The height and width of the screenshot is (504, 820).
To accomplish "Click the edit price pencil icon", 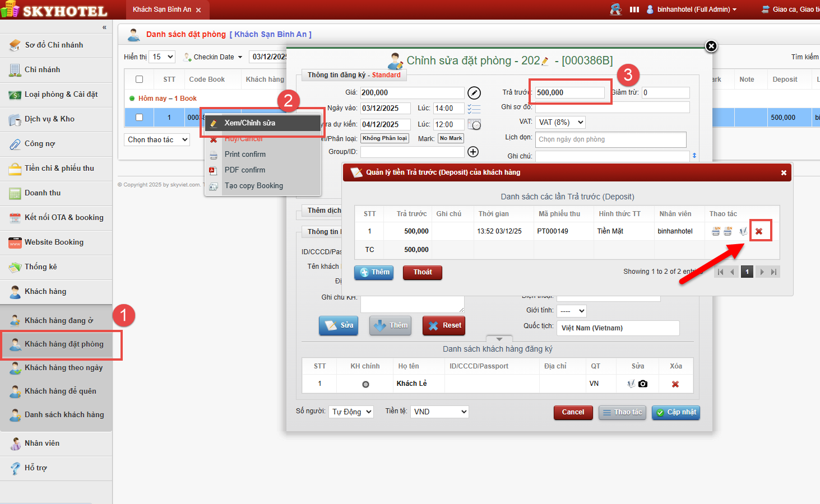I will tap(474, 93).
